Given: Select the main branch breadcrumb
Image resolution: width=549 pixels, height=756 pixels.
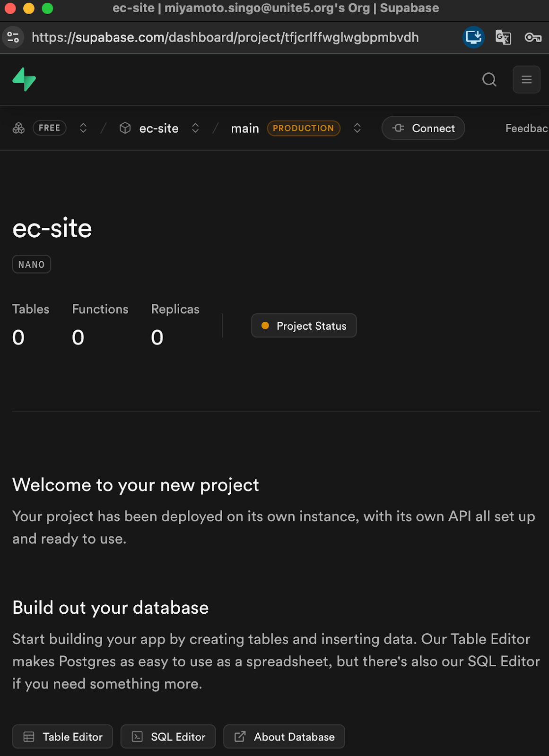Looking at the screenshot, I should pos(245,128).
